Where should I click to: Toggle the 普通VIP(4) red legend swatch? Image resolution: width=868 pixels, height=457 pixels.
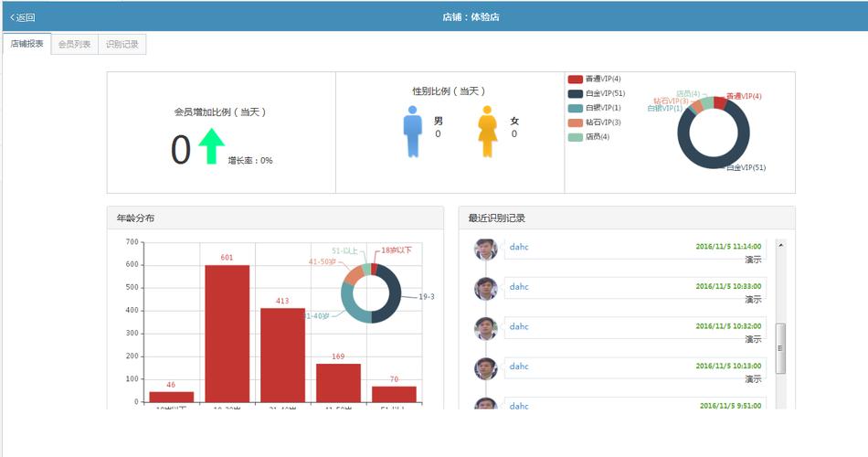[575, 80]
